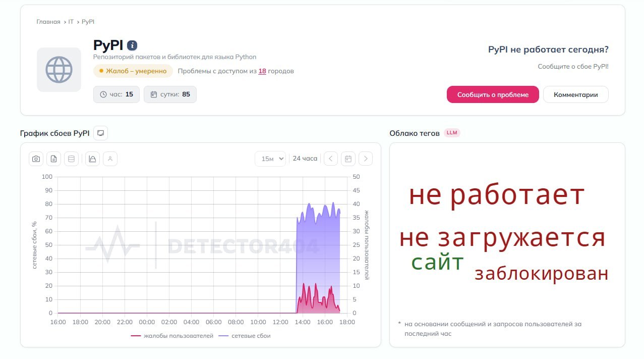Viewport: 644px width, 359px height.
Task: Click the document export icon in chart toolbar
Action: [x=54, y=159]
